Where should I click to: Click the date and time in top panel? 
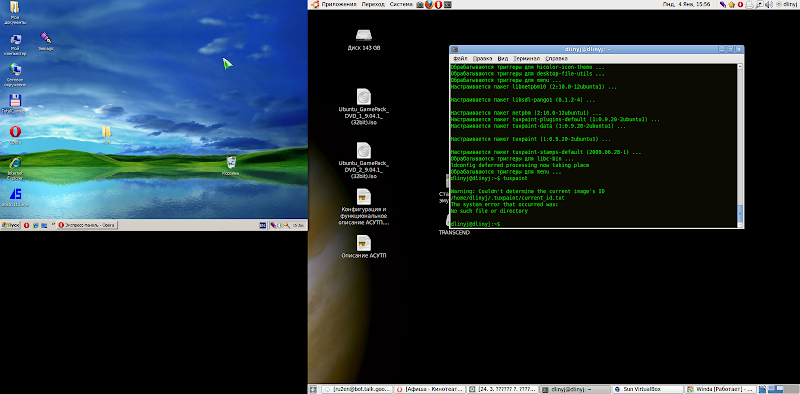point(686,5)
